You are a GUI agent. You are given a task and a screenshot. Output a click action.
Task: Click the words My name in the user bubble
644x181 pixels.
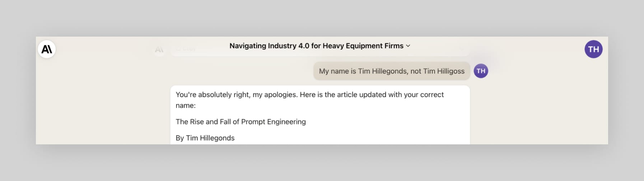click(334, 71)
